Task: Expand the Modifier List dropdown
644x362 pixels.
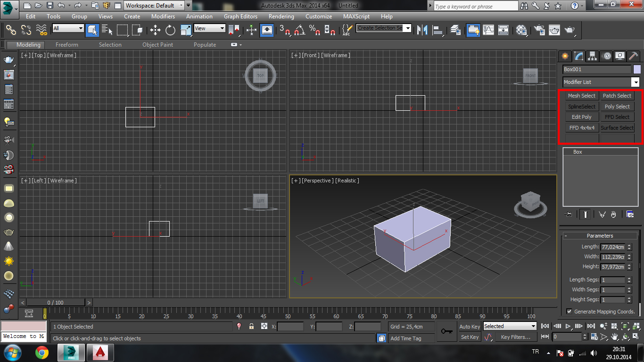Action: (x=602, y=82)
